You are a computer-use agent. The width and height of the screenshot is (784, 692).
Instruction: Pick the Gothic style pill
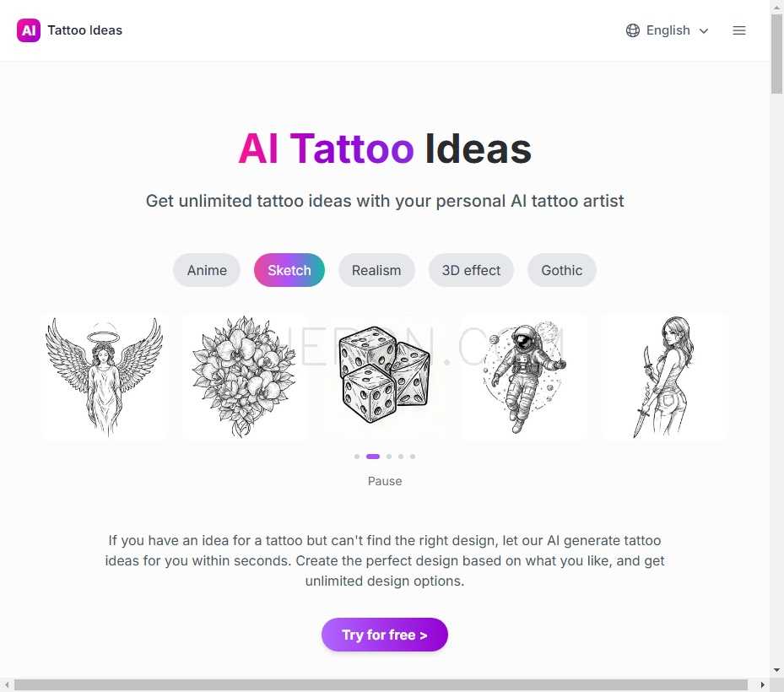point(561,270)
